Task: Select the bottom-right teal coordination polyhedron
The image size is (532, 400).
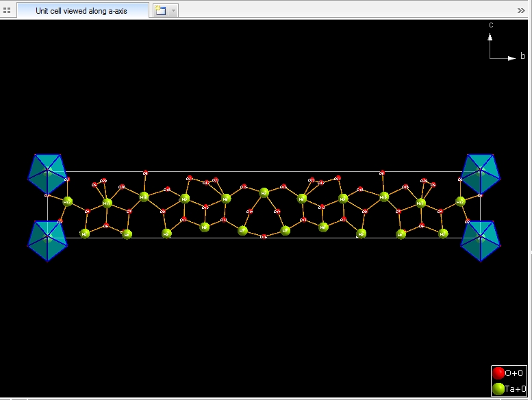Action: (x=481, y=241)
